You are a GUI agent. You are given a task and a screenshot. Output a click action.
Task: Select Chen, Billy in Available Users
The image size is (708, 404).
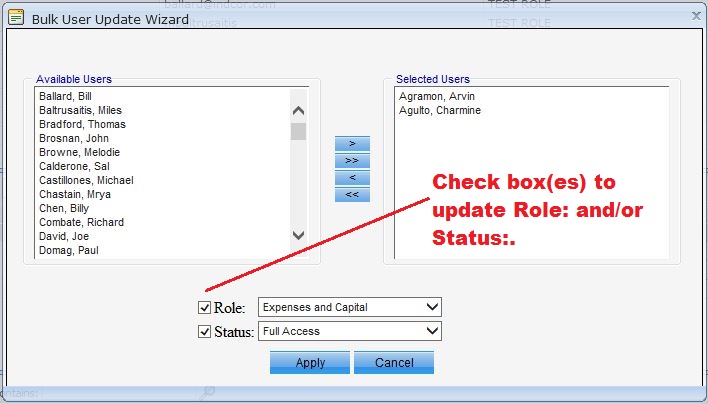[64, 208]
